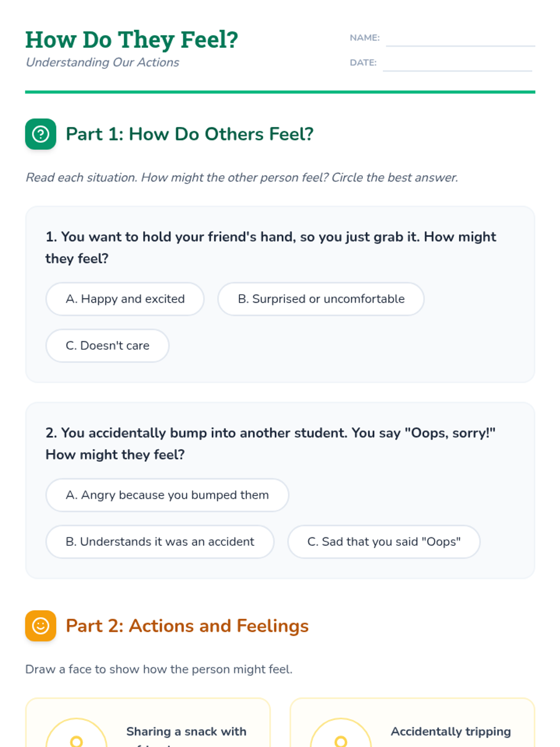
Task: Click the face circle beside Sharing a snack
Action: (77, 735)
